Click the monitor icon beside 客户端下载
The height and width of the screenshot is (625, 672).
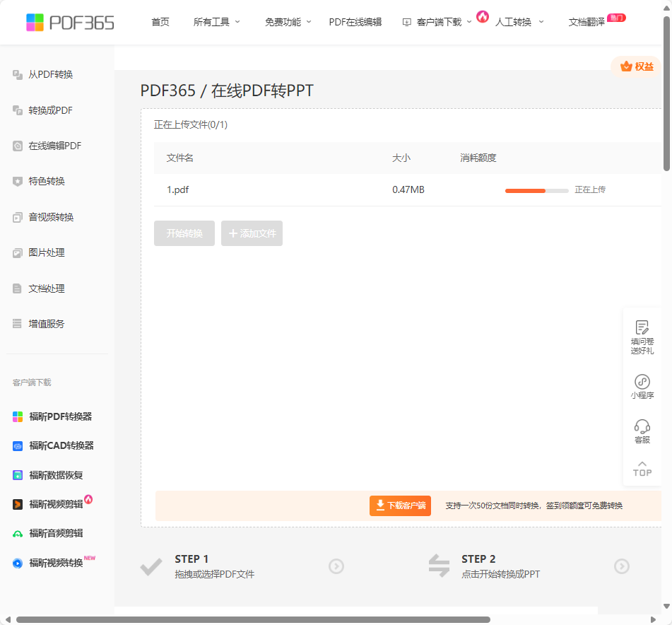point(407,23)
